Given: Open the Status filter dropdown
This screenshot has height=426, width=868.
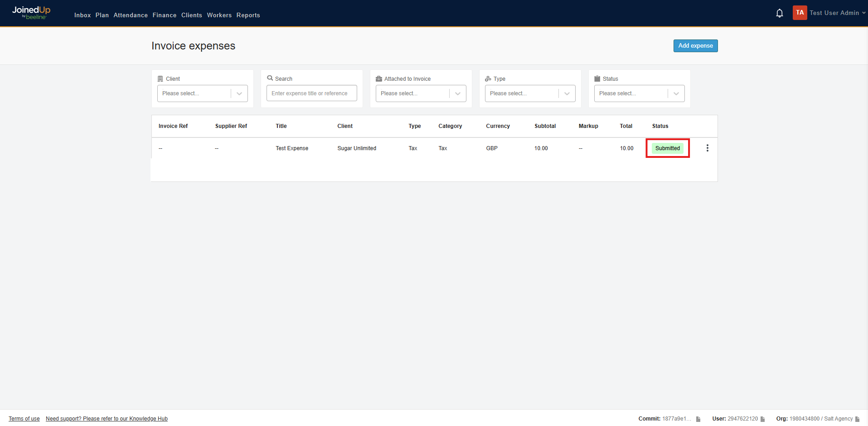Looking at the screenshot, I should point(676,93).
